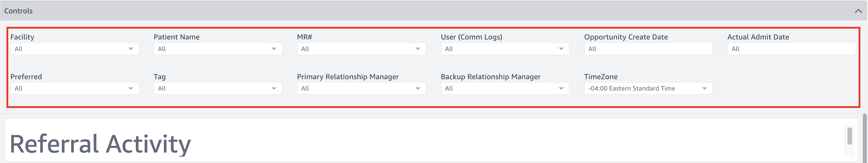
Task: Open Primary Relationship Manager dropdown
Action: tap(361, 88)
